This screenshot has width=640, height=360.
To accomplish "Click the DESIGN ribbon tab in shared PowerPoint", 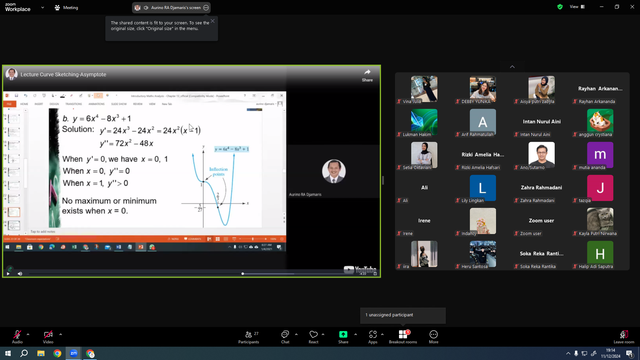I will point(54,104).
